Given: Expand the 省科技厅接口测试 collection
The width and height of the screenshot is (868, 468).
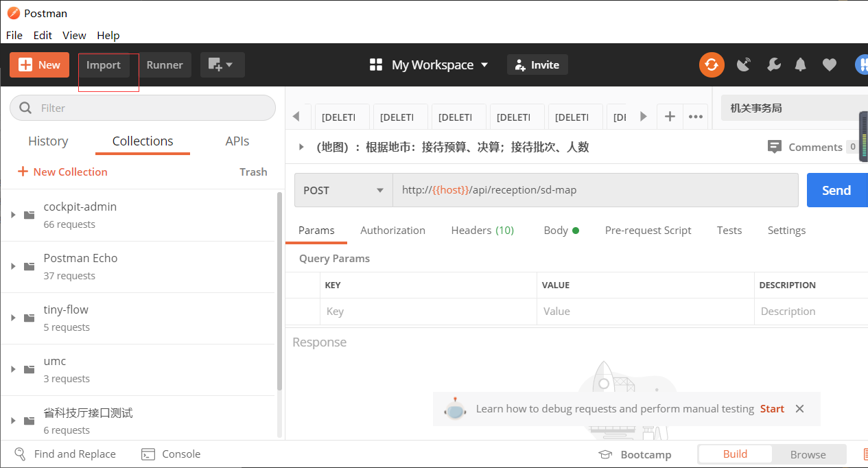Looking at the screenshot, I should (13, 421).
